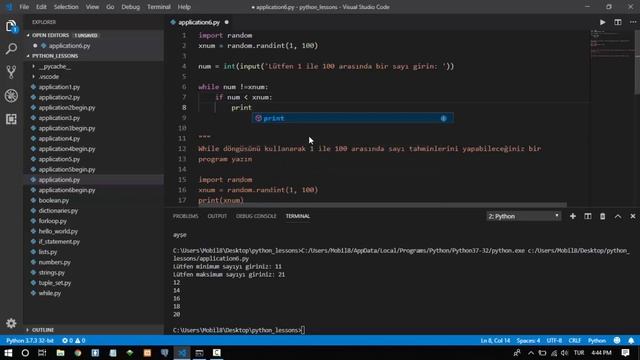Open the Selection menu
Screen dimensions: 640x360
66,7
